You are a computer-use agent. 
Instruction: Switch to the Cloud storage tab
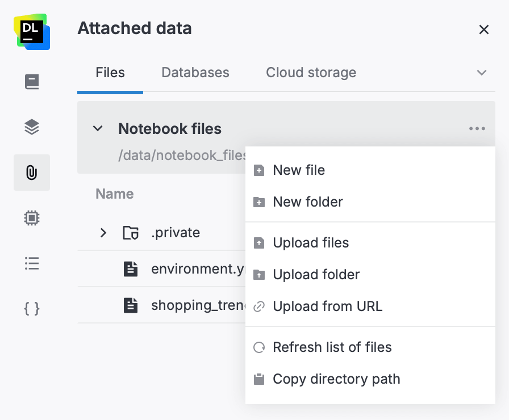(310, 72)
